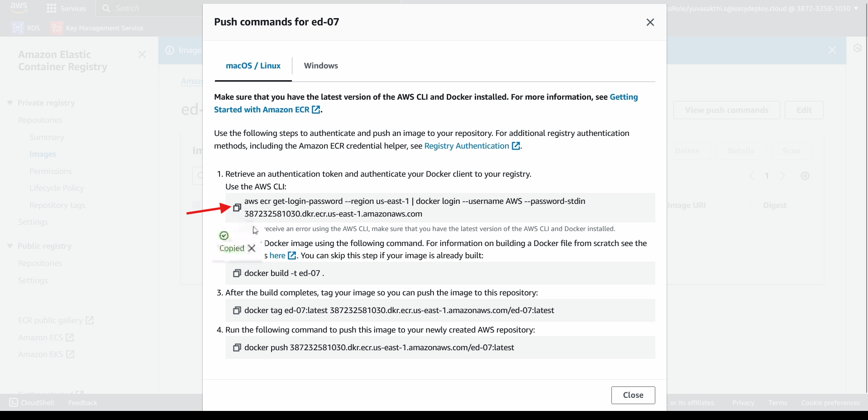Screen dimensions: 868x420
Task: Copy the docker push command
Action: click(x=237, y=348)
